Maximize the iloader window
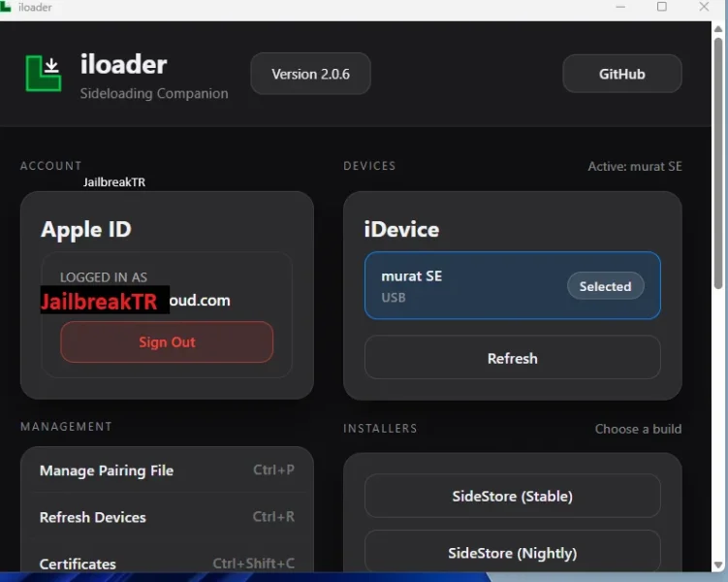This screenshot has width=728, height=582. [662, 8]
